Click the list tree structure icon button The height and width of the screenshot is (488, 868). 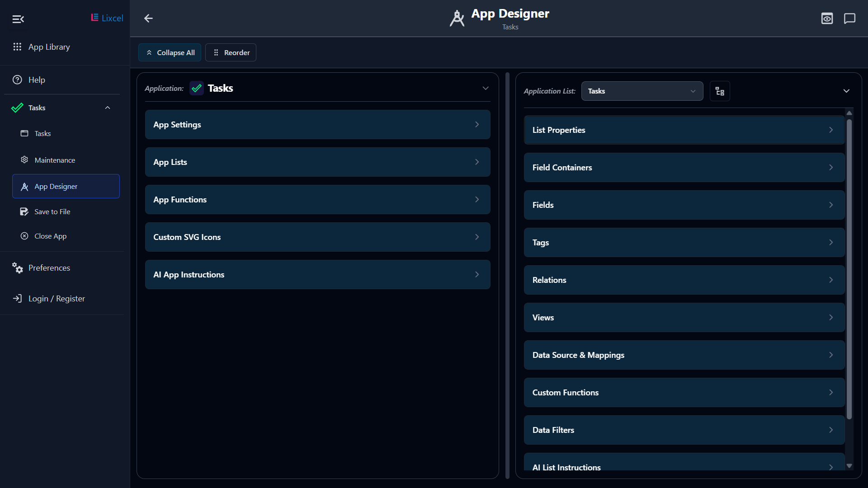tap(720, 91)
